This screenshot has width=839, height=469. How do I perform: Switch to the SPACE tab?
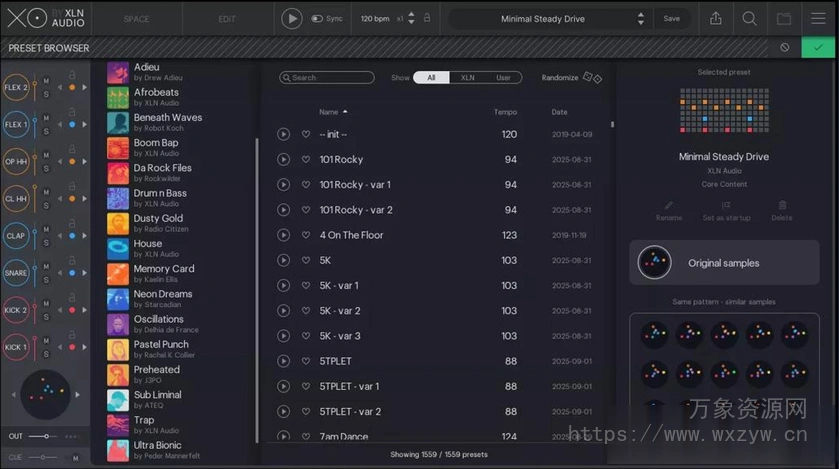click(x=136, y=19)
